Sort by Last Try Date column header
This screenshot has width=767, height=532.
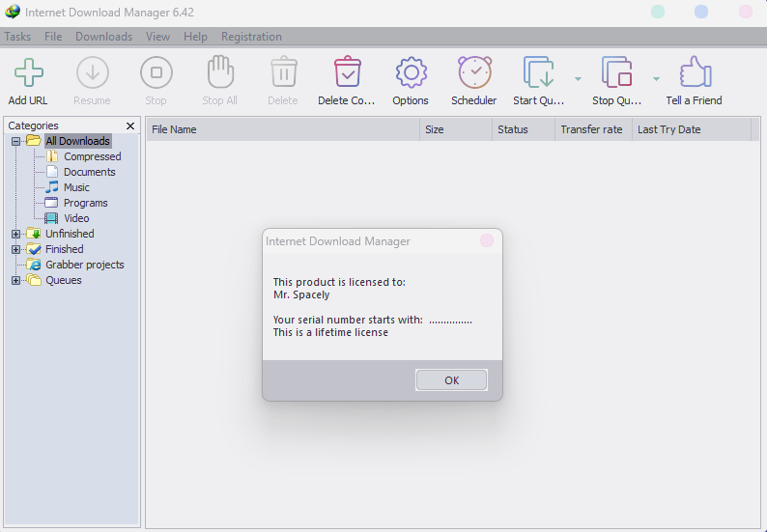coord(692,129)
